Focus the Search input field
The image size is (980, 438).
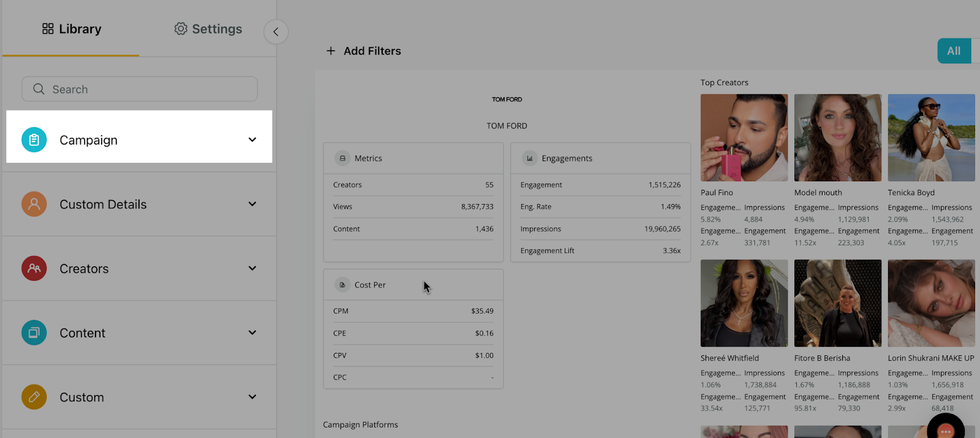[140, 89]
